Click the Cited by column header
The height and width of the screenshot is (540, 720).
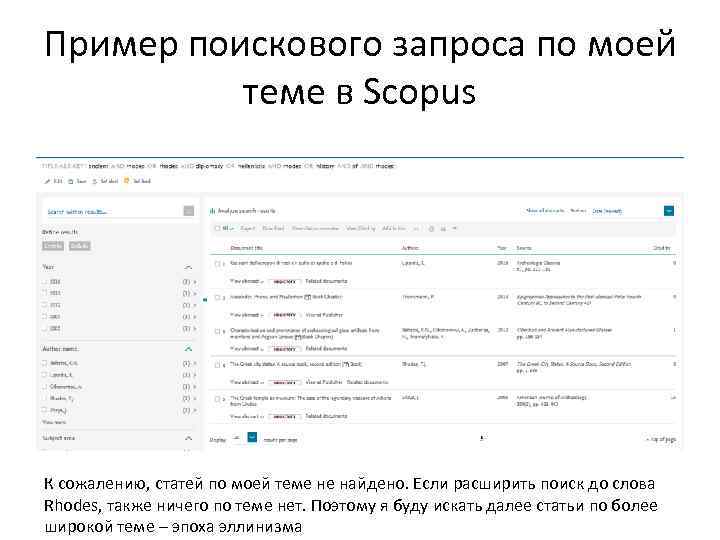tap(662, 248)
